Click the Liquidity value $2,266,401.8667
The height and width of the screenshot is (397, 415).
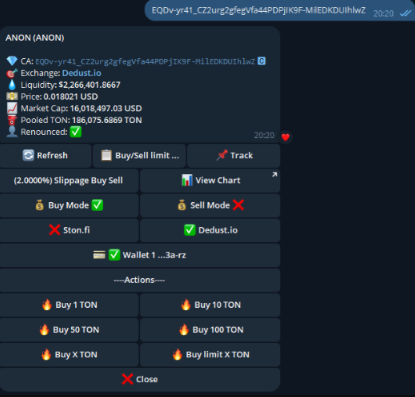(x=89, y=85)
